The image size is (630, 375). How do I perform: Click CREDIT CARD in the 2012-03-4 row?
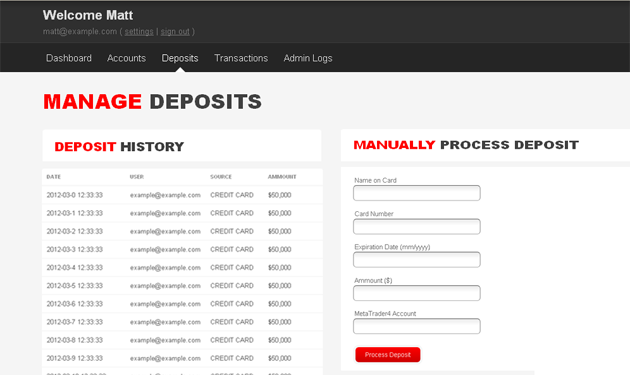[x=232, y=267]
